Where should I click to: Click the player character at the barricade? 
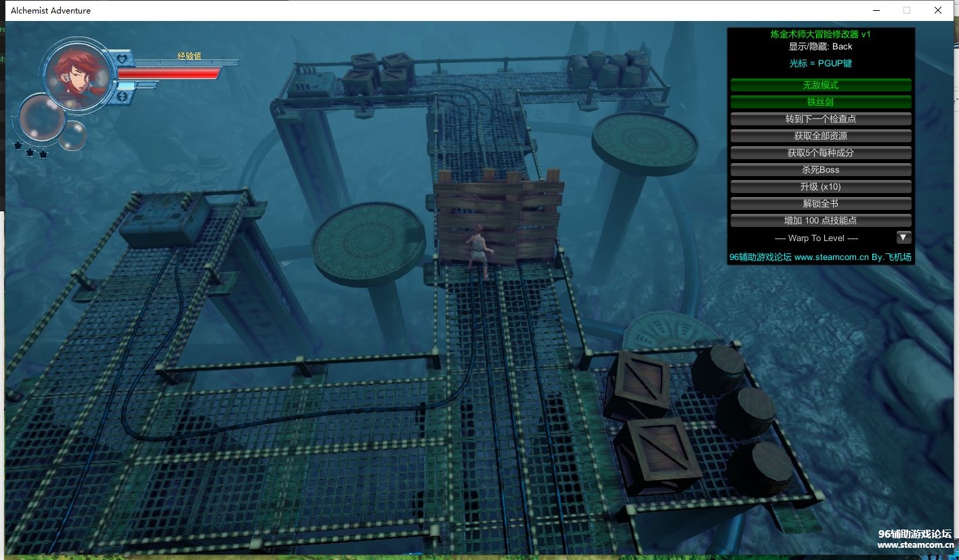pos(479,249)
